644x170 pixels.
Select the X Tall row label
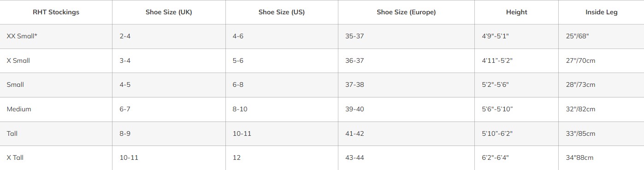coord(15,158)
